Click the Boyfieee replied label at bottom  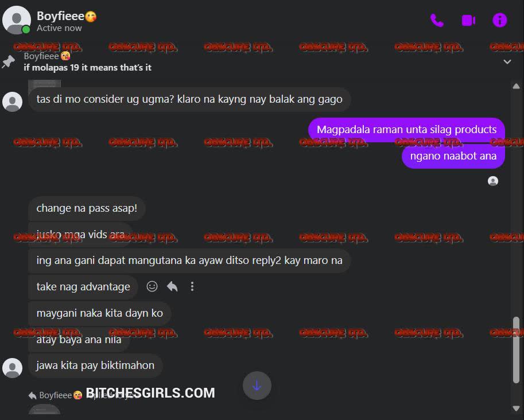point(56,395)
